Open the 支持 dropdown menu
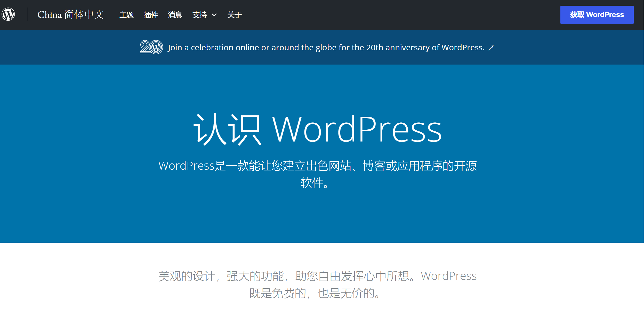The height and width of the screenshot is (314, 644). pos(200,15)
